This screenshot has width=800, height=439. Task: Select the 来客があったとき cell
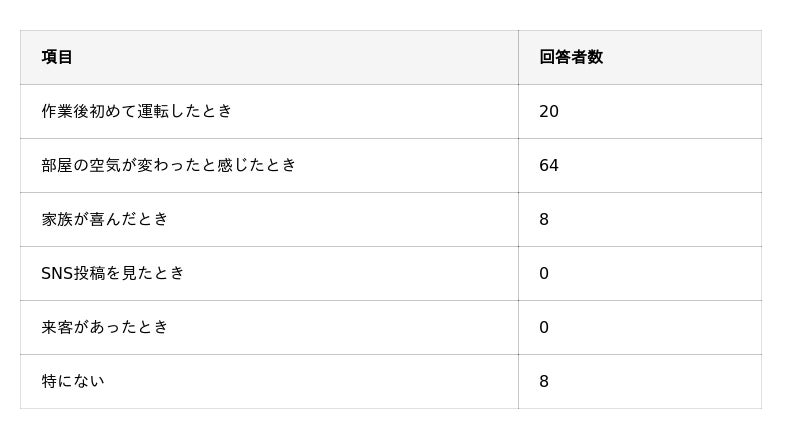coord(105,327)
